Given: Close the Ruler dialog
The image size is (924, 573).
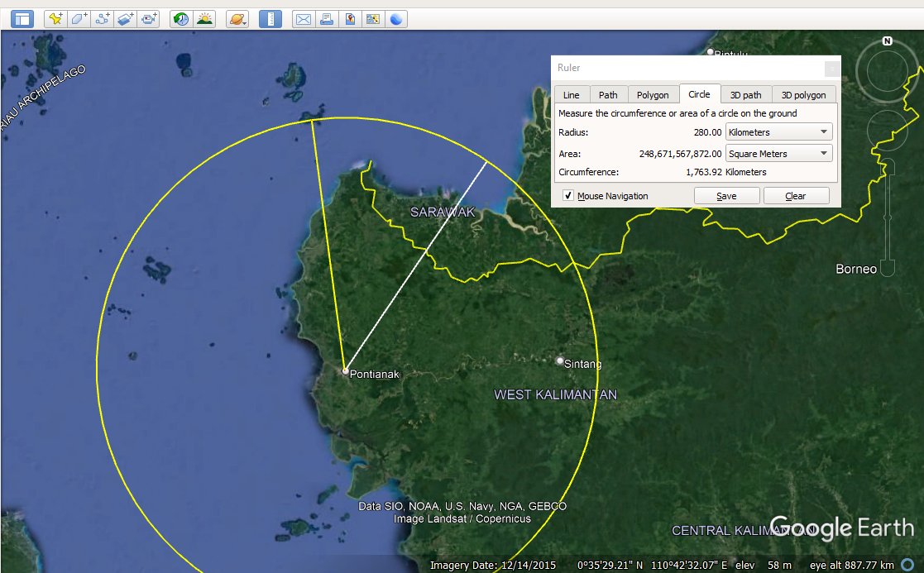Looking at the screenshot, I should tap(832, 69).
